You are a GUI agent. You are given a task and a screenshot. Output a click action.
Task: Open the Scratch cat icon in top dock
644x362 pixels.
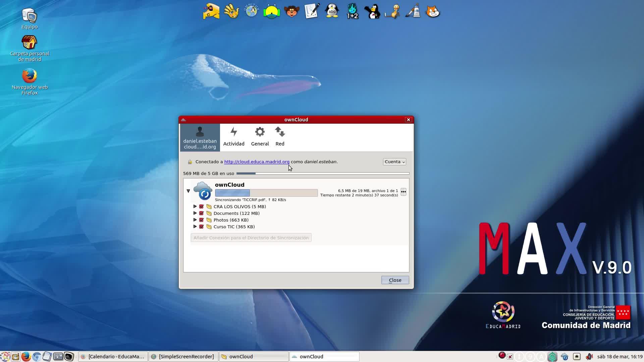point(433,11)
